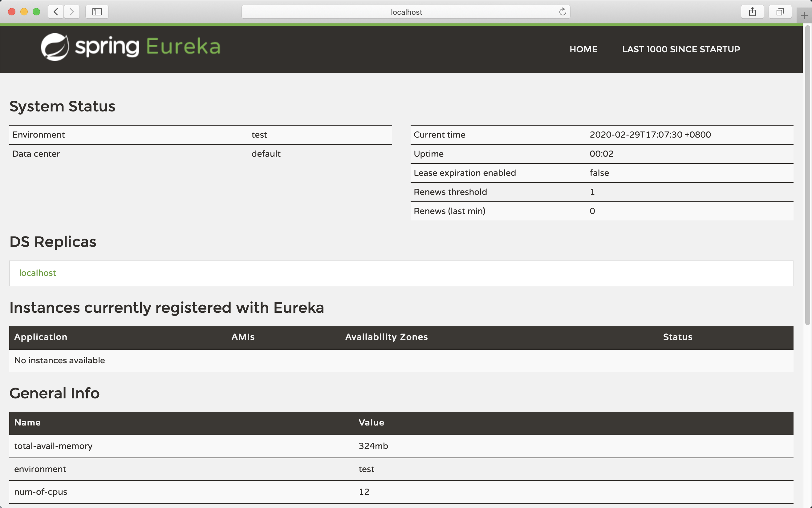
Task: Click the yellow minimize window button
Action: (x=24, y=12)
